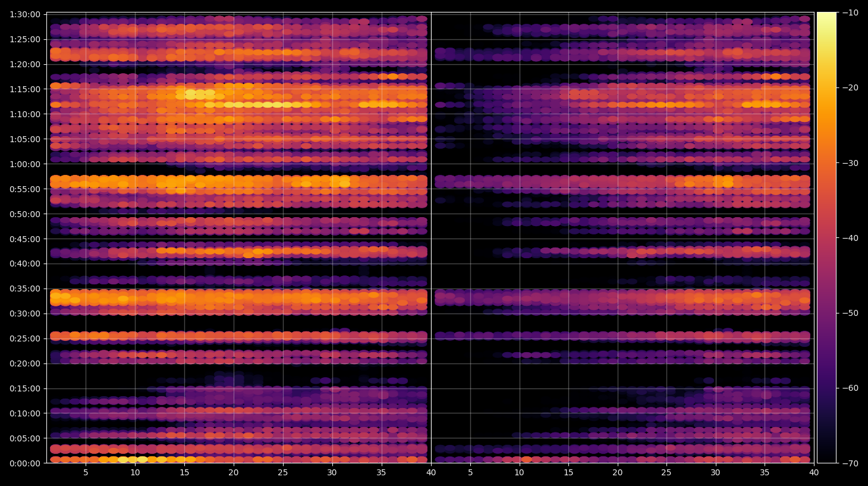Click the −30 colorbar tick label
Viewport: 868px width, 486px height.
pyautogui.click(x=850, y=163)
